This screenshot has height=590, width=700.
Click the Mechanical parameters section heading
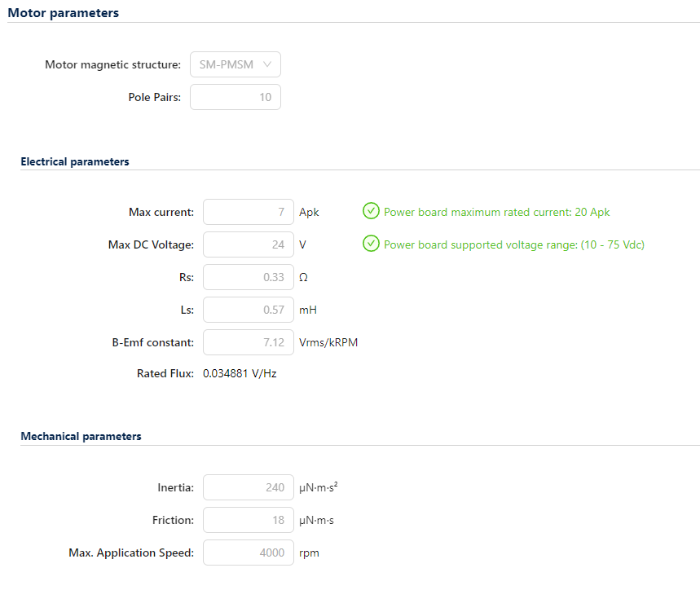click(81, 436)
